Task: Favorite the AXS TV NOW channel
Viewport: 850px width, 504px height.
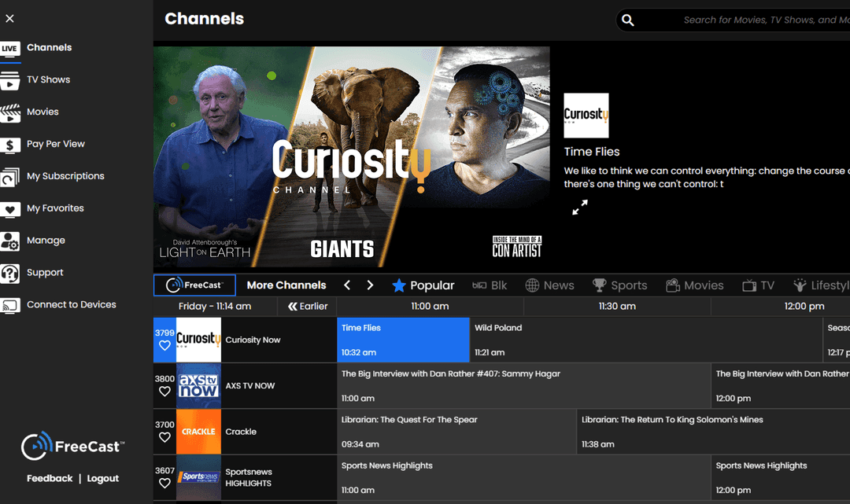Action: [x=164, y=392]
